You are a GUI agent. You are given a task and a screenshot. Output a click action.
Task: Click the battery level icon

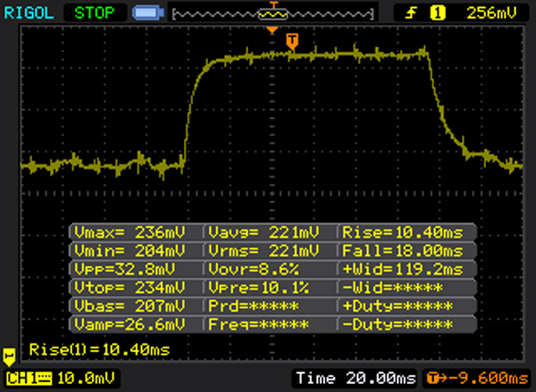[148, 13]
